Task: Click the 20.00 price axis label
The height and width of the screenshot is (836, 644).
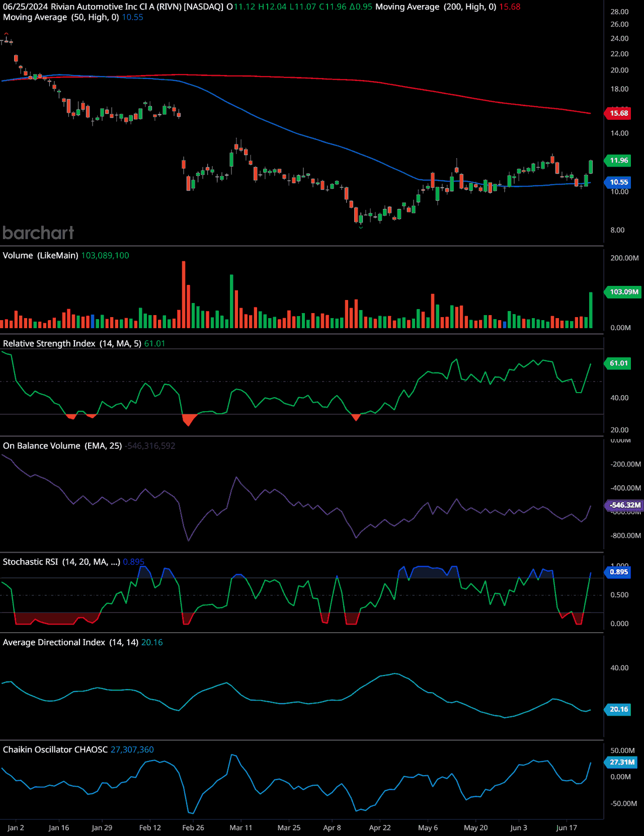Action: (619, 70)
